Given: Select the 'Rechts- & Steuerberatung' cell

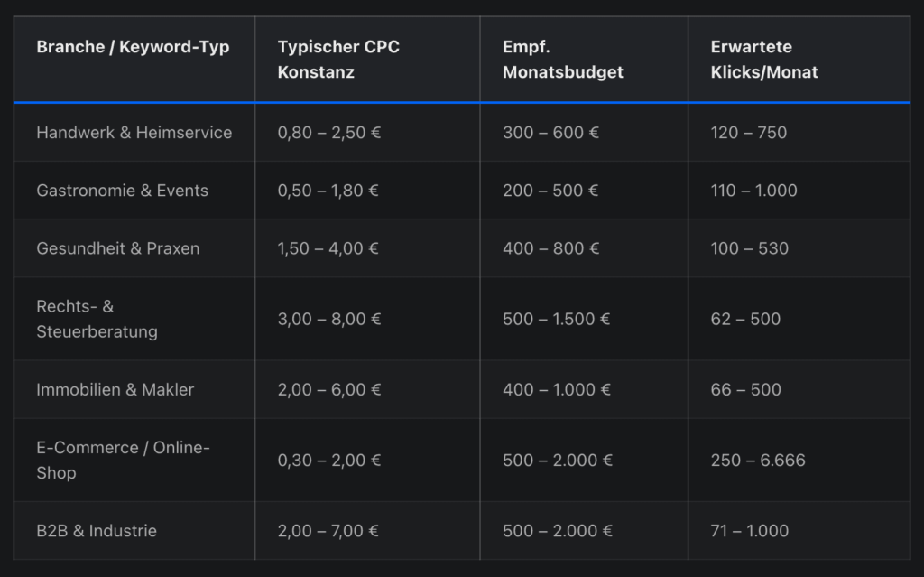Looking at the screenshot, I should [x=97, y=319].
